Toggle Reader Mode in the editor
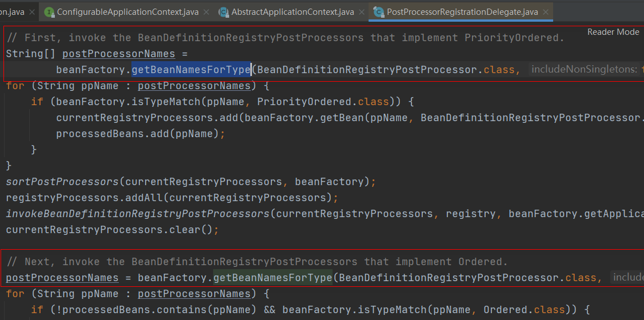Screen dimensions: 644x320 (x=613, y=32)
